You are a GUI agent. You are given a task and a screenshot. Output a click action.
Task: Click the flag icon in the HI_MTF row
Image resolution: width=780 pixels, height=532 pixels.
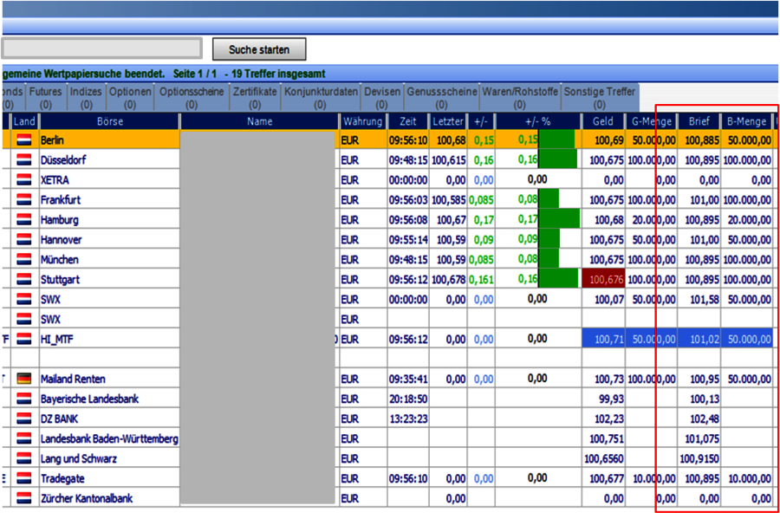pos(24,340)
